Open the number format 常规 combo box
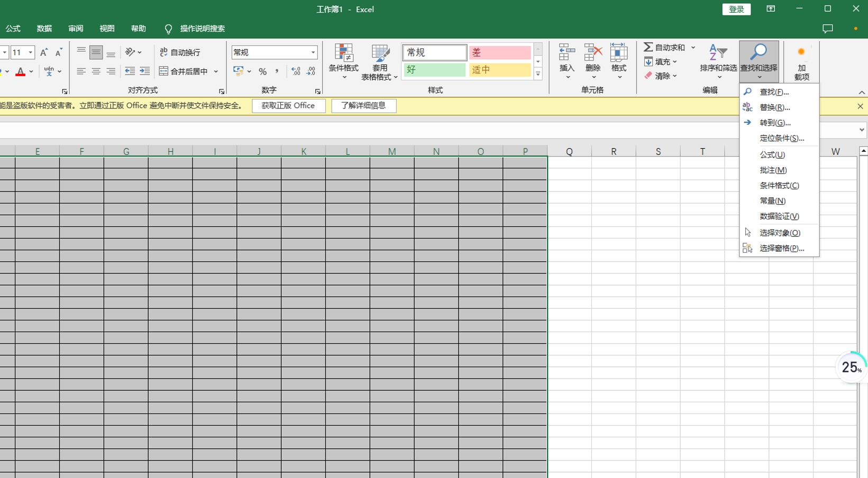This screenshot has height=478, width=868. (x=274, y=52)
